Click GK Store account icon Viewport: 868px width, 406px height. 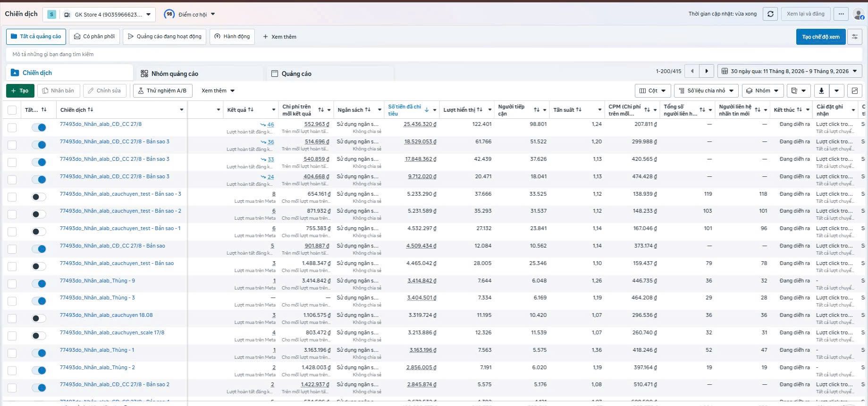(52, 15)
